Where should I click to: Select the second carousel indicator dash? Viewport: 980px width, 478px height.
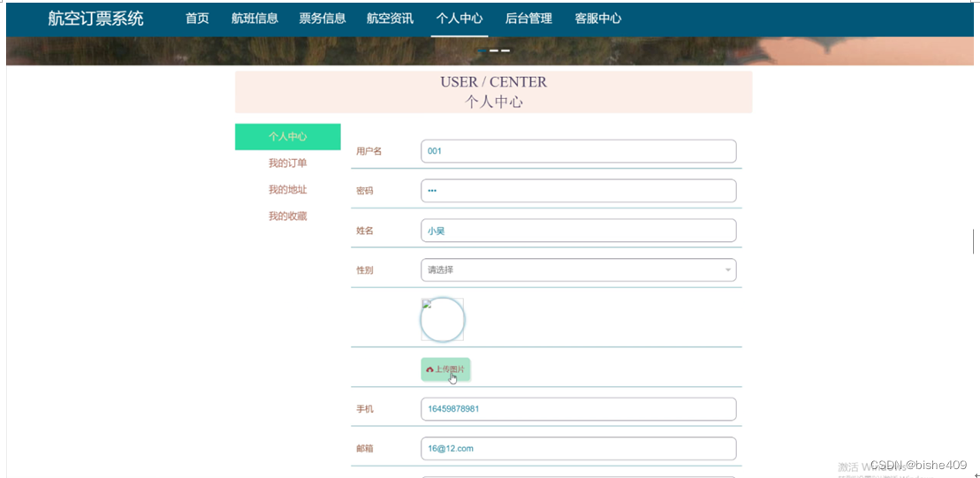[x=494, y=50]
